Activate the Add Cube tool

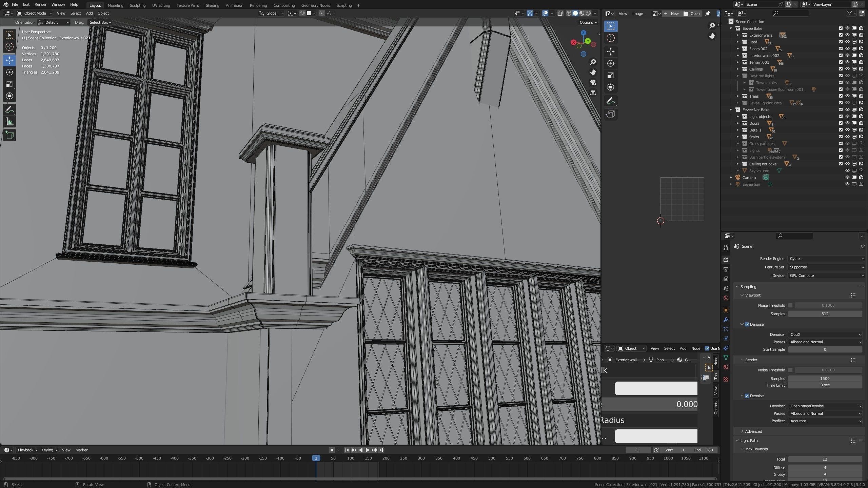click(9, 135)
